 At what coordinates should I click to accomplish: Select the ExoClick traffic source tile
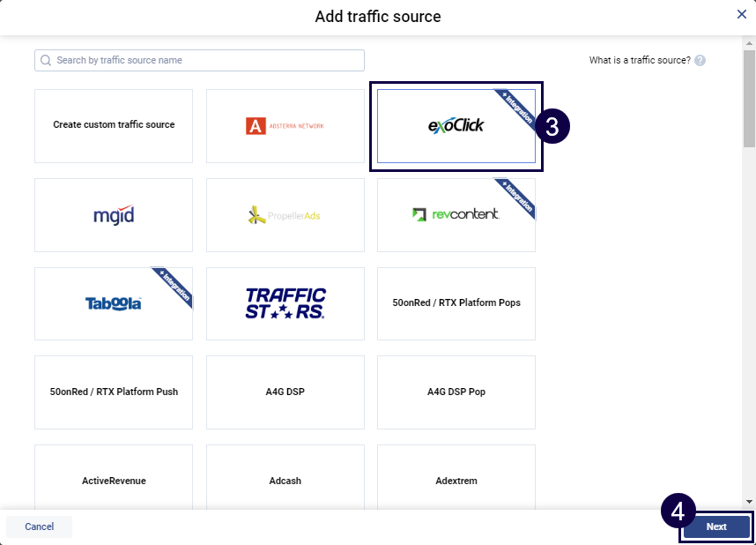click(456, 126)
